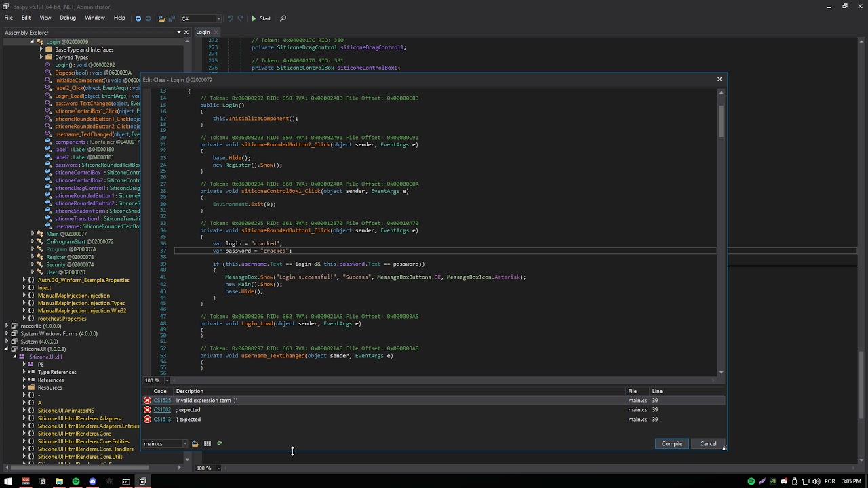Screen dimensions: 868x488
Task: Open the search magnifier in toolbar
Action: coord(283,18)
